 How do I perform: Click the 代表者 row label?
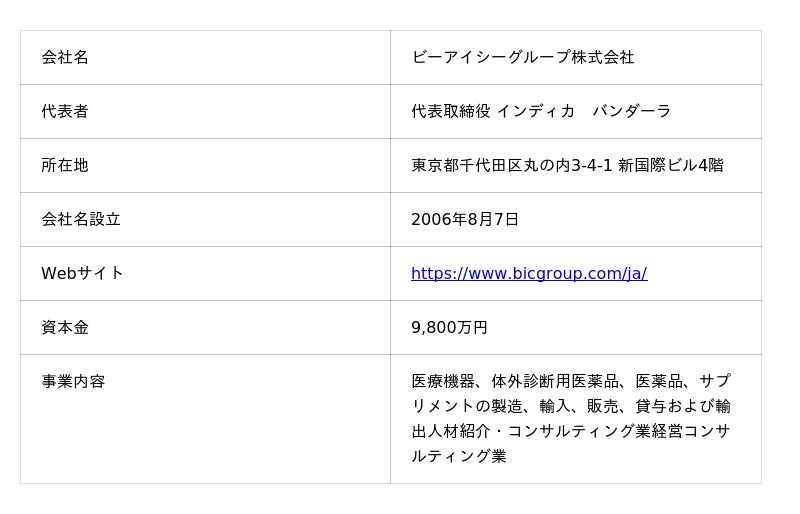65,112
